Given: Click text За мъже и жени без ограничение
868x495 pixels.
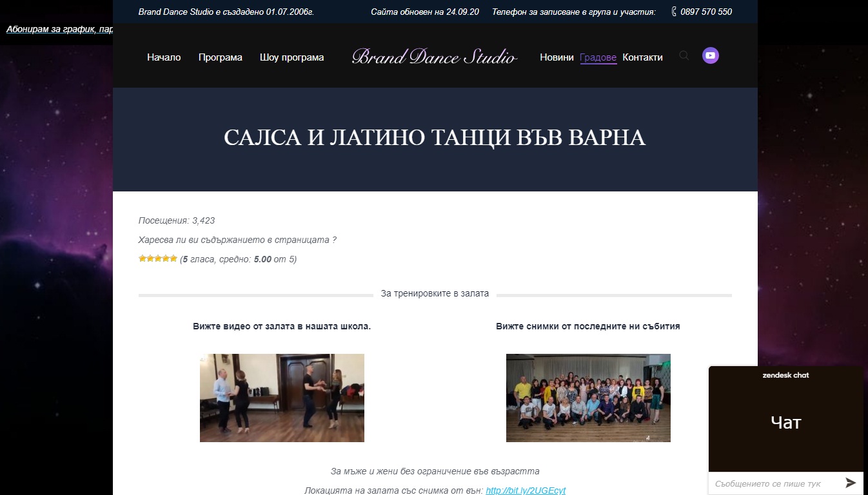Looking at the screenshot, I should coord(435,471).
